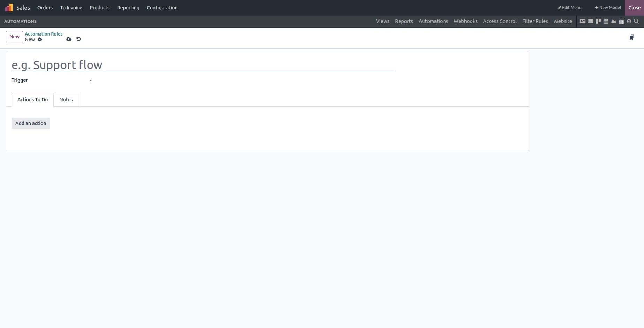Open the To Invoice menu
644x328 pixels.
tap(71, 8)
